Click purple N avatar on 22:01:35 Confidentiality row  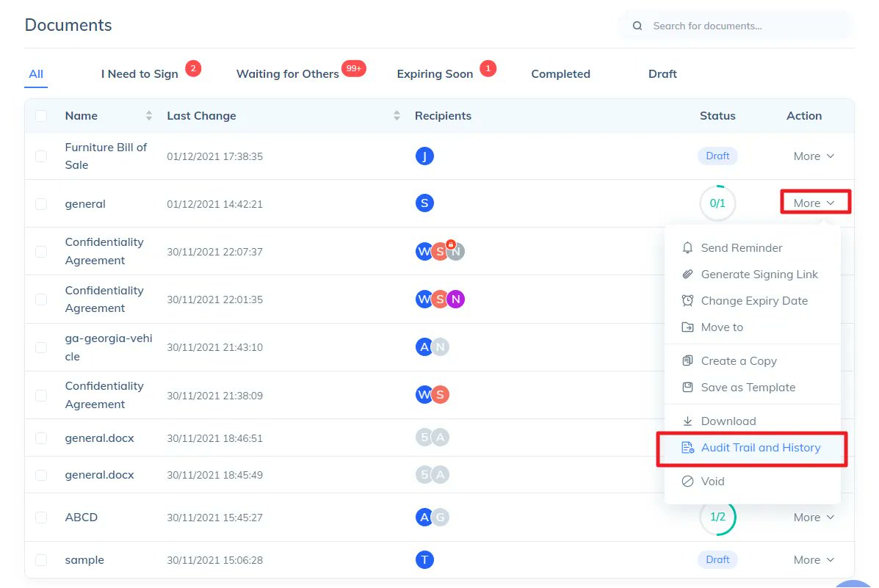tap(456, 300)
